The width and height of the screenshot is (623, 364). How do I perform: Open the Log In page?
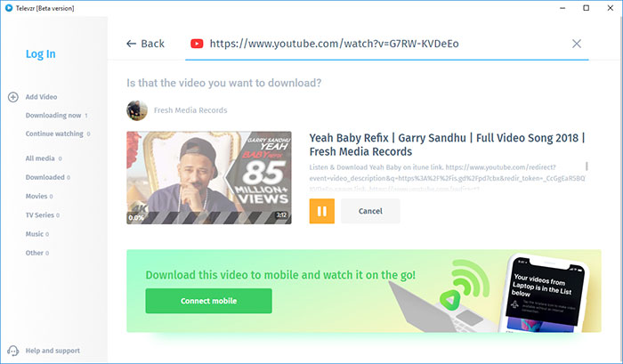pyautogui.click(x=41, y=54)
